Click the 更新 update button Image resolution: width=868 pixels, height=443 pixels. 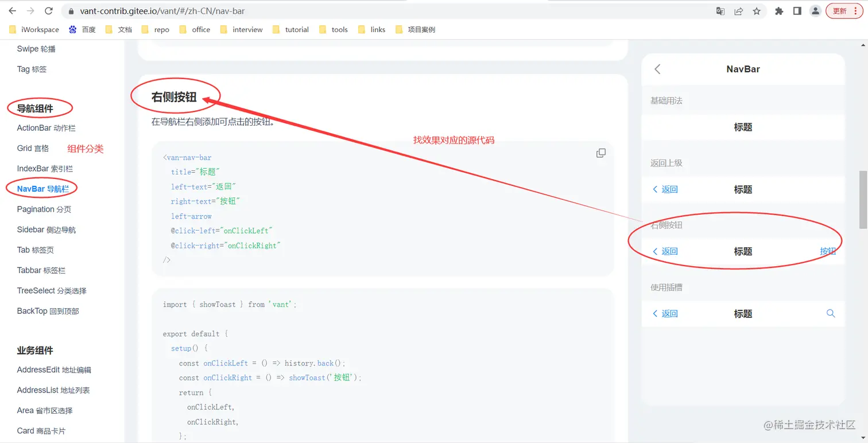(840, 11)
